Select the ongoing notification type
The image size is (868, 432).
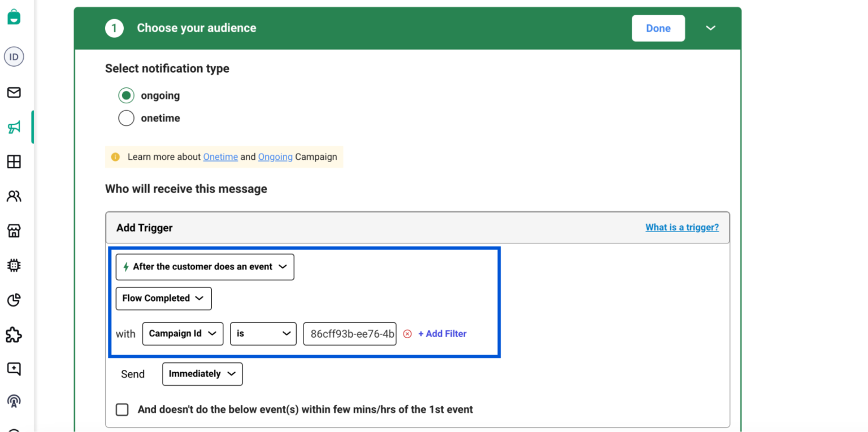click(126, 95)
